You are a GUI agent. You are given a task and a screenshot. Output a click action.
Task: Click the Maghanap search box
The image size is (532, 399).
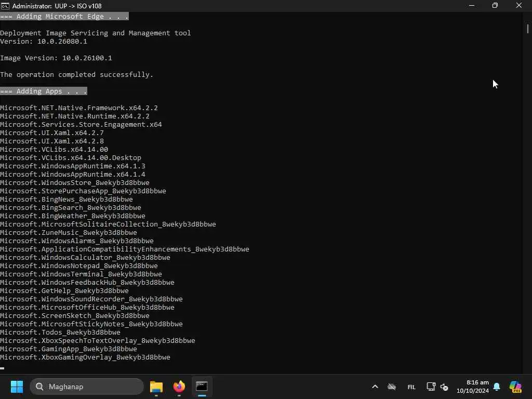tap(87, 387)
